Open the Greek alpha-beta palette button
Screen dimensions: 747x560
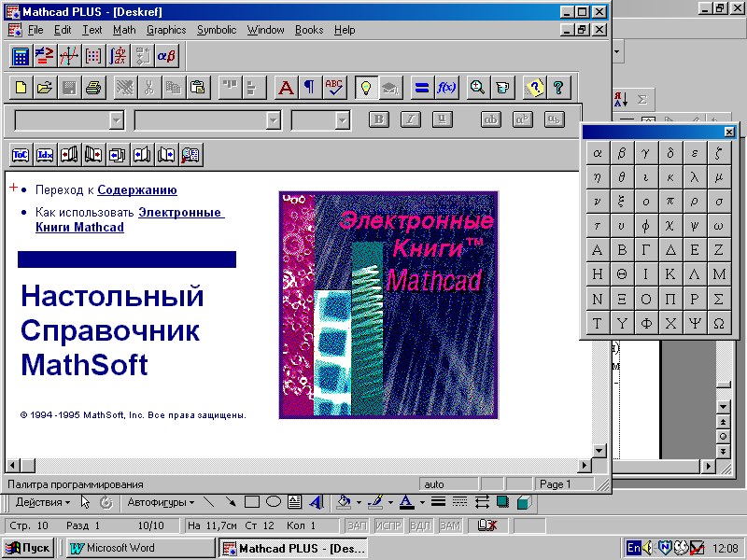[166, 56]
